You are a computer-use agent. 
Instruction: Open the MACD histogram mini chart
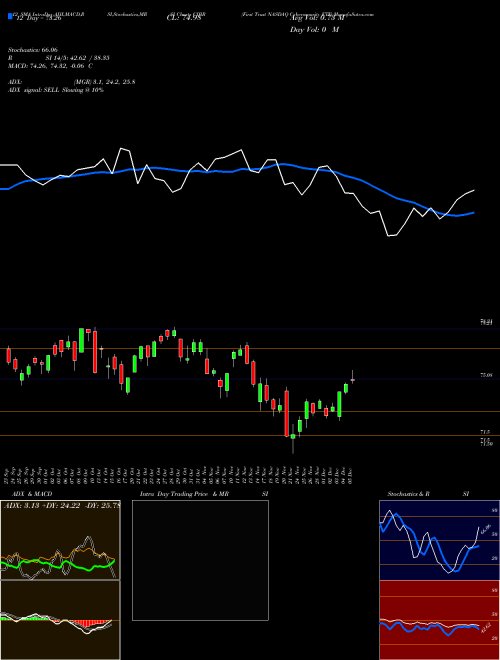pyautogui.click(x=60, y=620)
